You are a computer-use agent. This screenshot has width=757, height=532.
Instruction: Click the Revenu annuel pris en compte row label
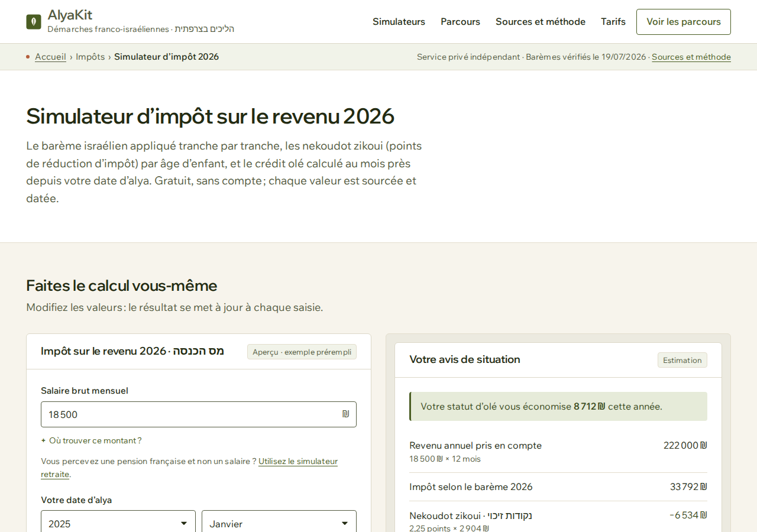(475, 446)
